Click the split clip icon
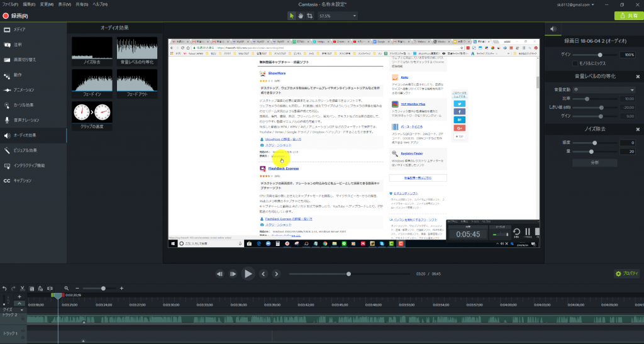 tap(50, 289)
